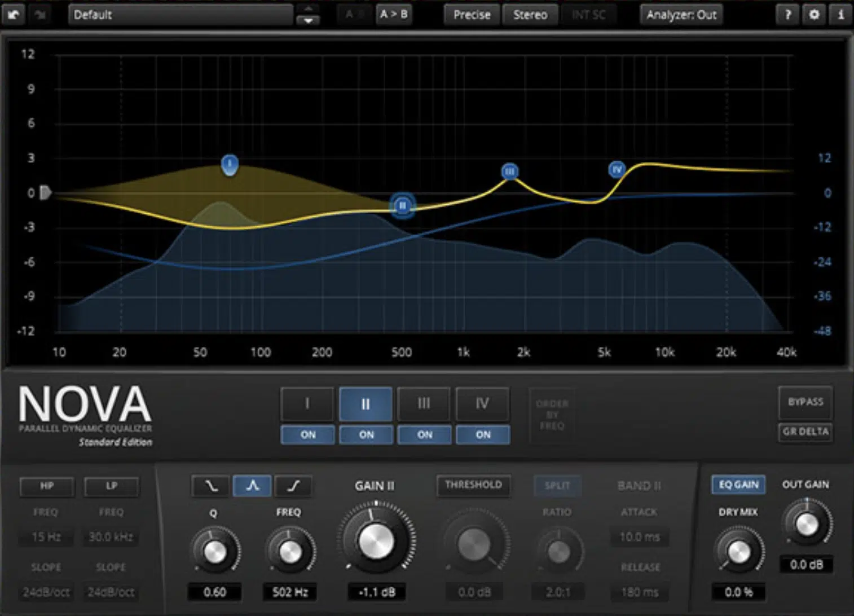Click the DRY MIX knob
The width and height of the screenshot is (854, 616).
click(x=739, y=552)
